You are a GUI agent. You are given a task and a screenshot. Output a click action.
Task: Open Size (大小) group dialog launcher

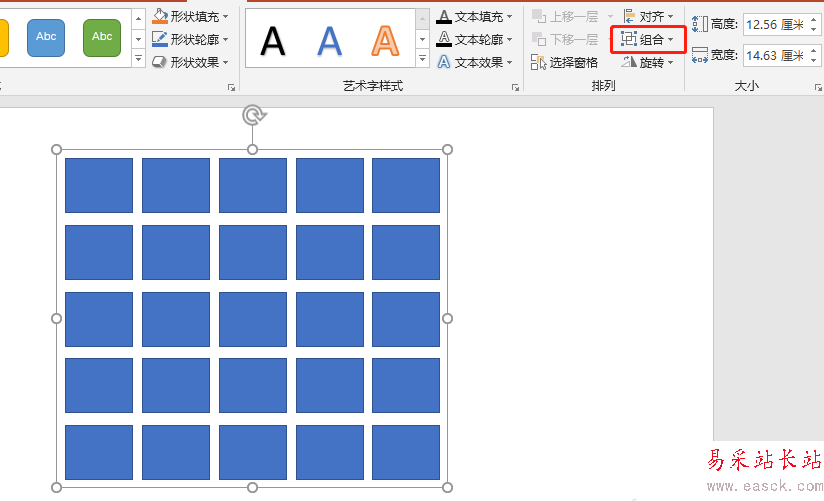click(x=818, y=87)
